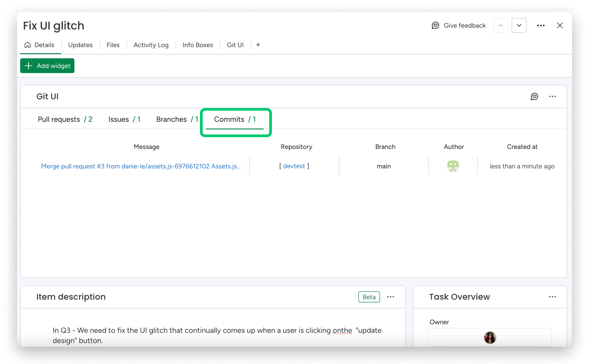The image size is (589, 364).
Task: Click the down chevron to view next item
Action: point(519,25)
